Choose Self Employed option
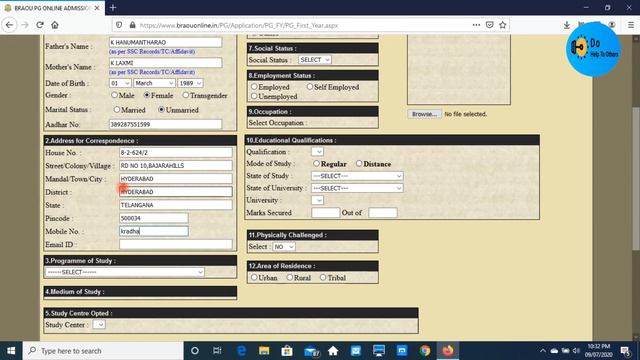This screenshot has width=640, height=360. click(x=310, y=87)
